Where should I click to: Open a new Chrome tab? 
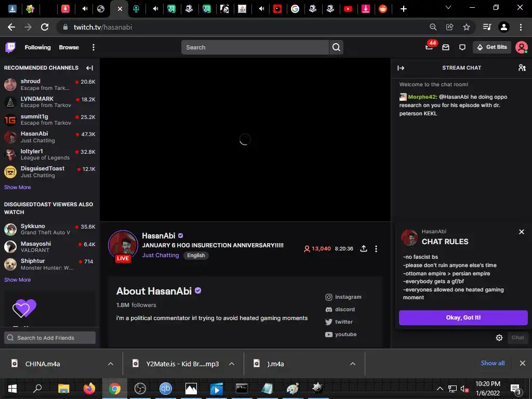coord(403,9)
